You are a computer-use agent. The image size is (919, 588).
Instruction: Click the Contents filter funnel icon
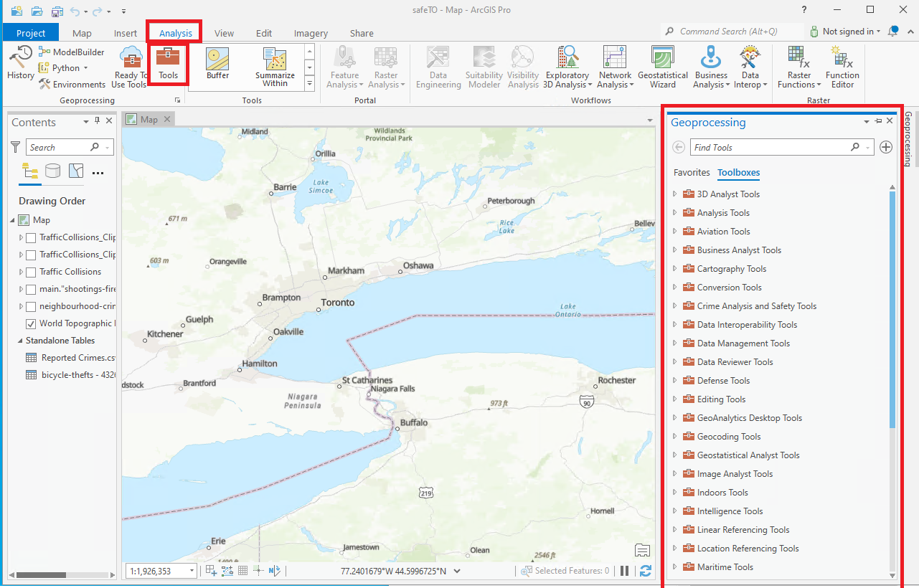click(x=16, y=147)
